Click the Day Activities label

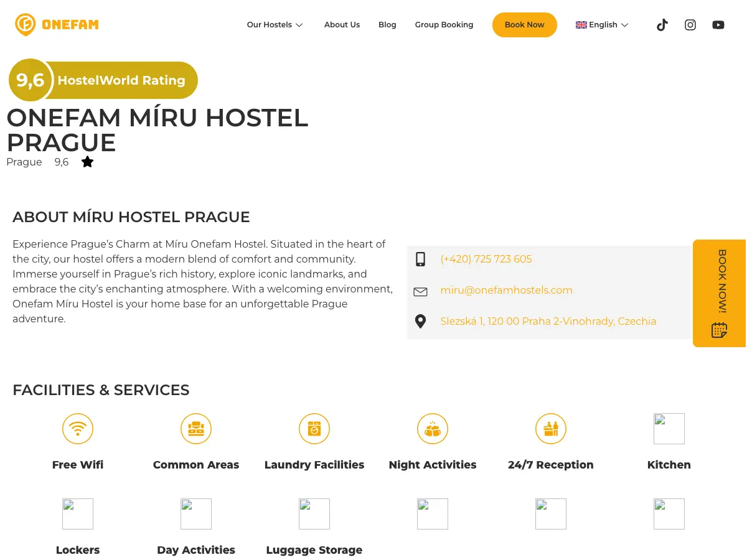tap(196, 550)
